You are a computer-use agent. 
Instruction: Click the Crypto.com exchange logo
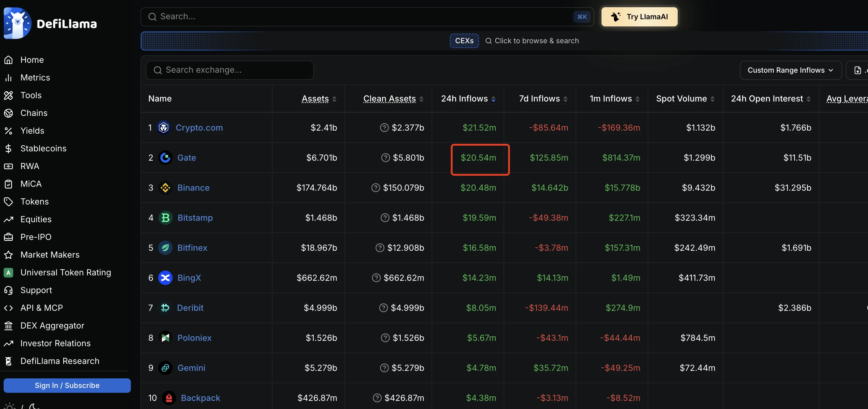(164, 128)
